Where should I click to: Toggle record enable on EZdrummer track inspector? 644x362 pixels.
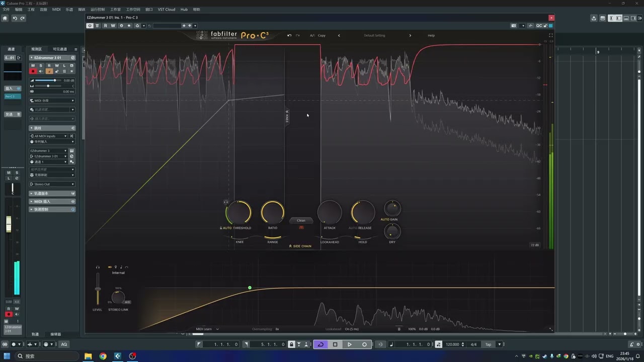33,71
